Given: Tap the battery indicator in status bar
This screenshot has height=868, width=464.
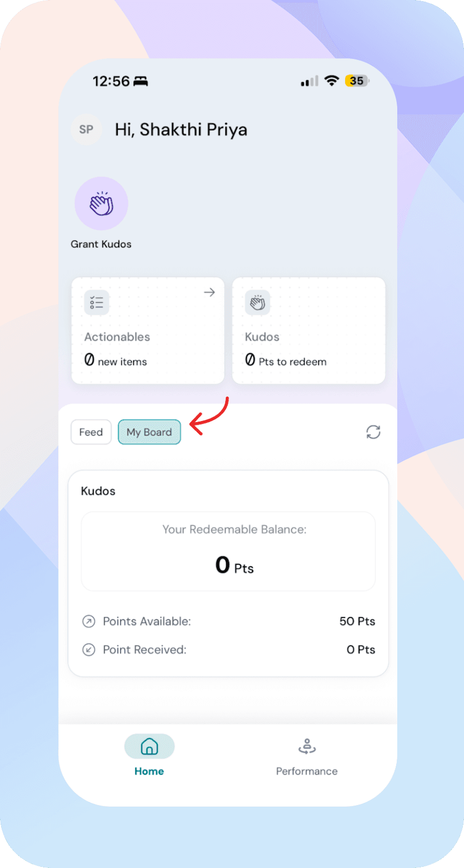Looking at the screenshot, I should coord(357,81).
